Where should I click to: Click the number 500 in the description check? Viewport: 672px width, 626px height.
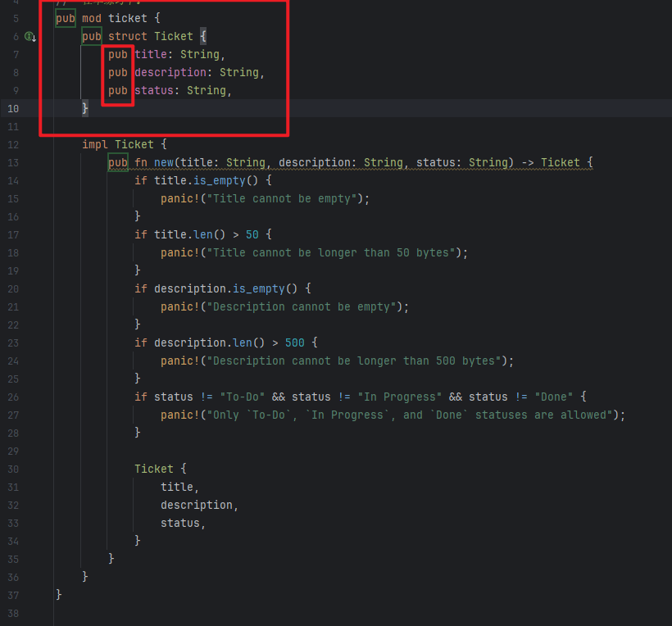coord(294,342)
